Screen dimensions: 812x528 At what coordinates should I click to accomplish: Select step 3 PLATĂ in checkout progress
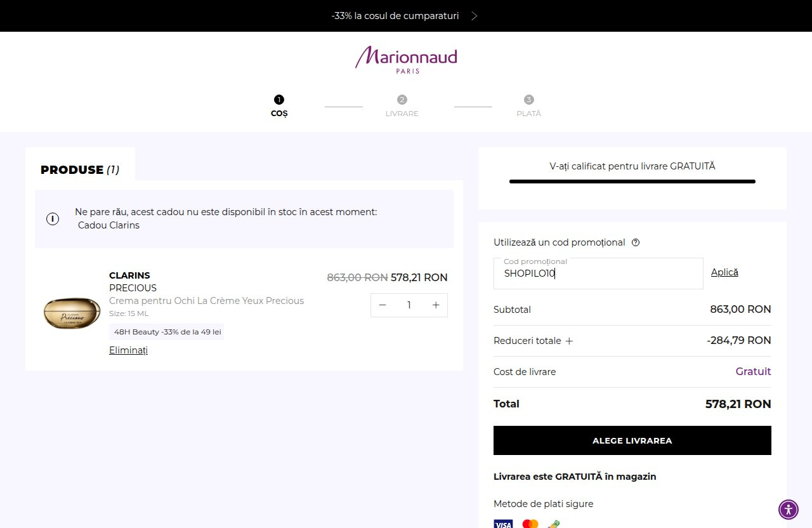point(529,106)
